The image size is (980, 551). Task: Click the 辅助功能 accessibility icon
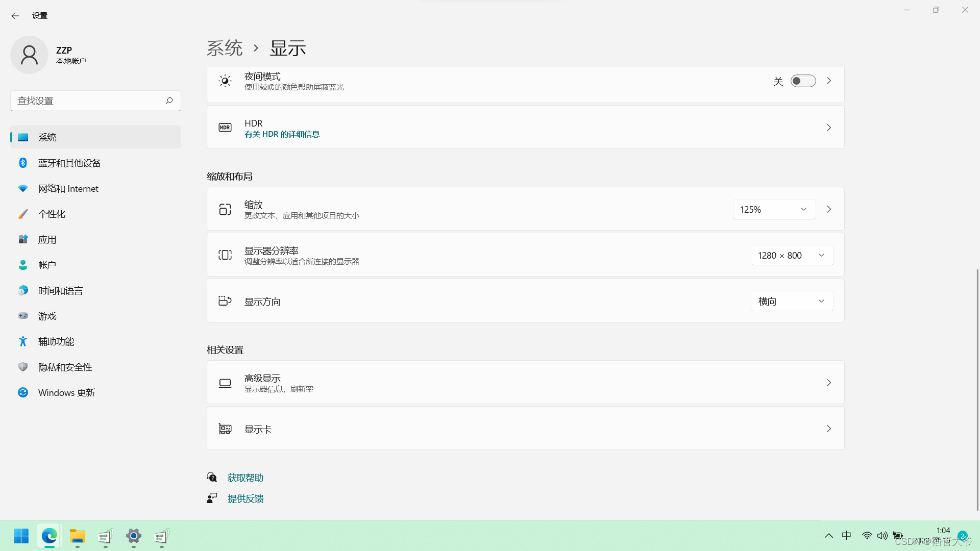23,341
